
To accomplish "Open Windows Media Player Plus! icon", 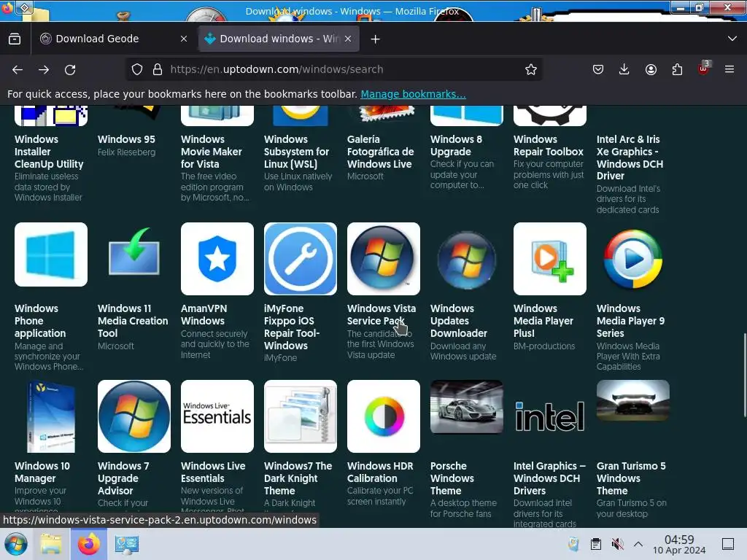I will point(550,259).
